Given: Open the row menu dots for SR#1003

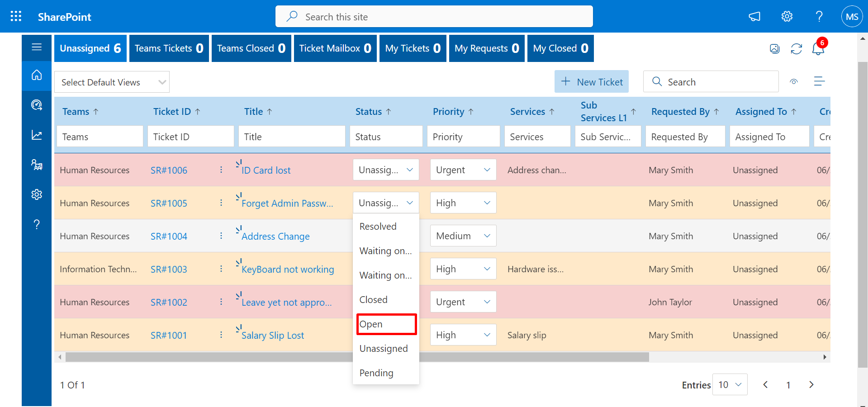Looking at the screenshot, I should coord(221,269).
